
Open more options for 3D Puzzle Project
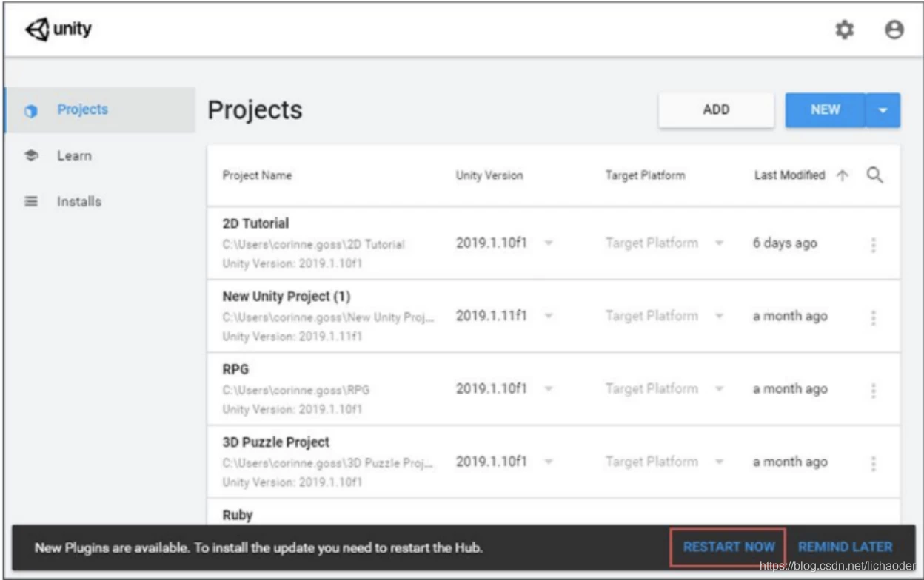[874, 464]
